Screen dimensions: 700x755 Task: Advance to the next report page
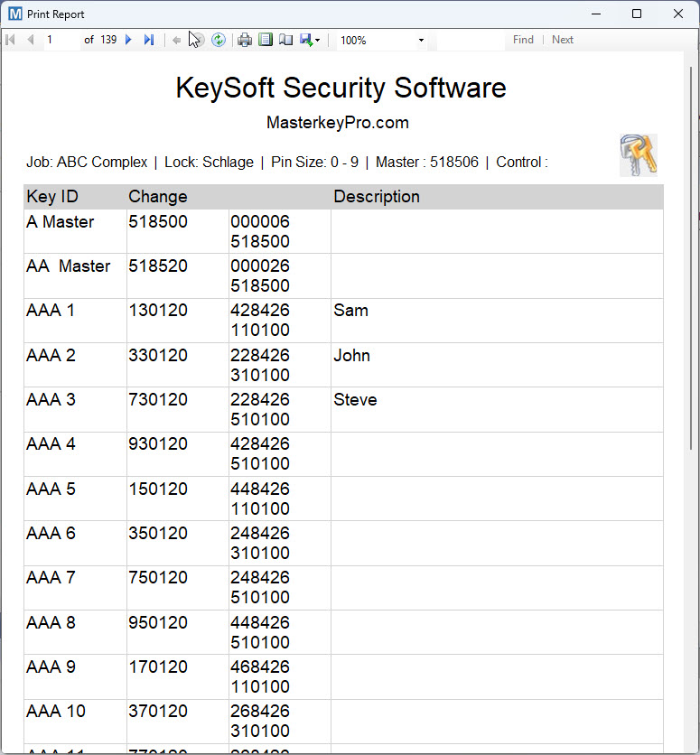point(127,39)
